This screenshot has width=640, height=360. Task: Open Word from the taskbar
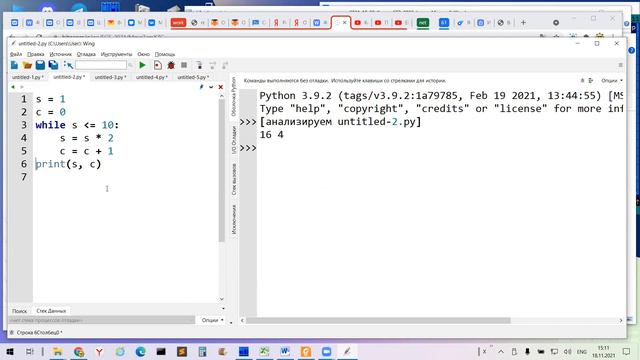click(285, 351)
